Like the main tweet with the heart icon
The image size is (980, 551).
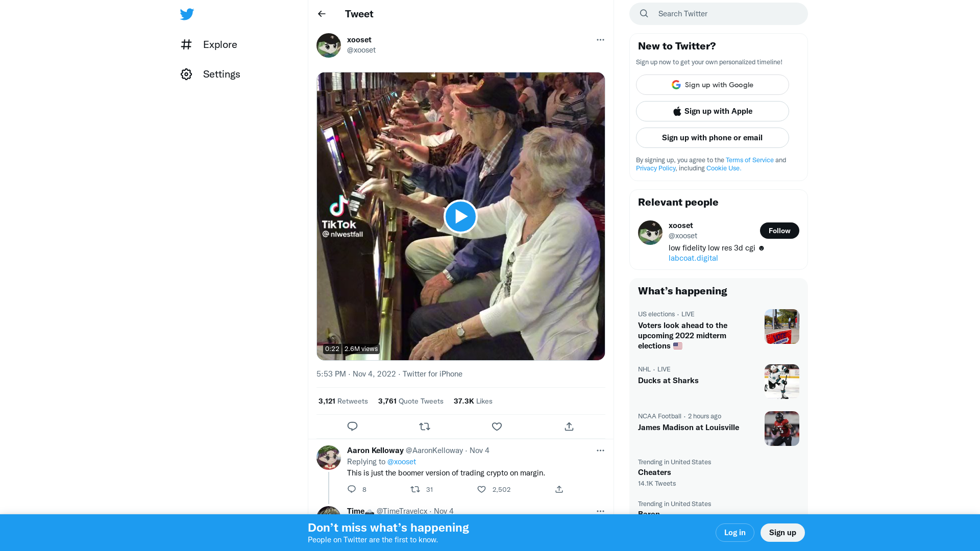(497, 427)
